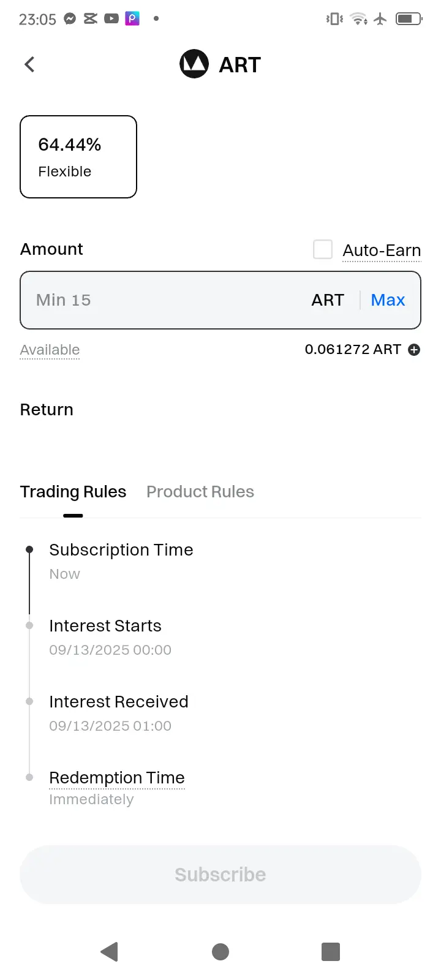
Task: Tap the Auto-Earn underlined label
Action: tap(382, 251)
